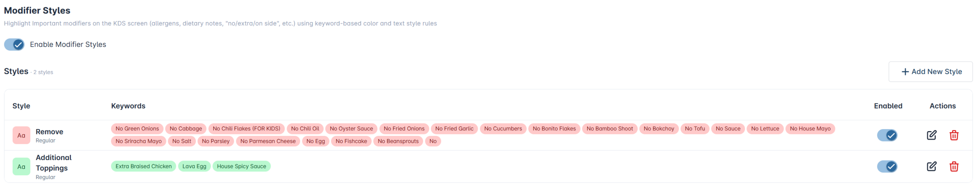Edit the Remove style
The height and width of the screenshot is (194, 980).
click(931, 135)
